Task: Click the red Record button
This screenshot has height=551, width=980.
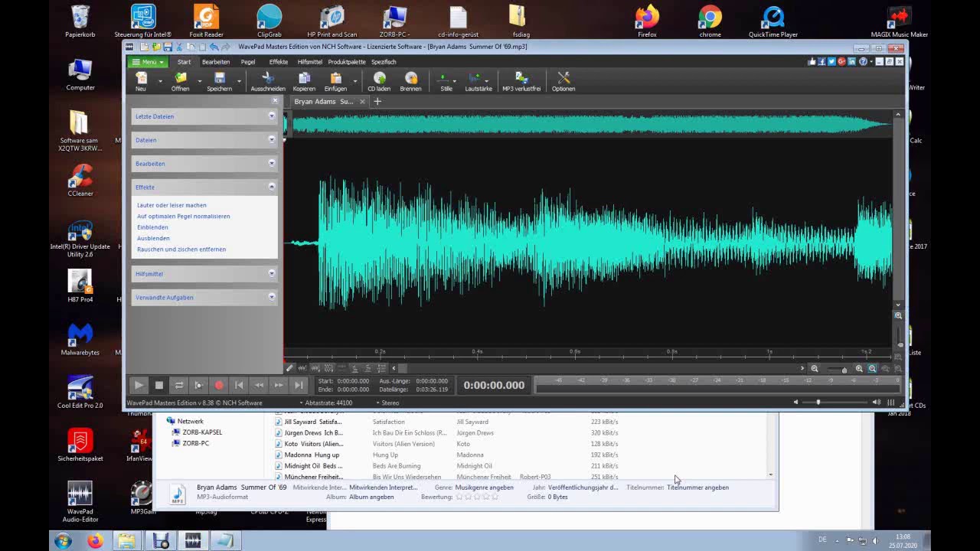Action: pyautogui.click(x=219, y=386)
